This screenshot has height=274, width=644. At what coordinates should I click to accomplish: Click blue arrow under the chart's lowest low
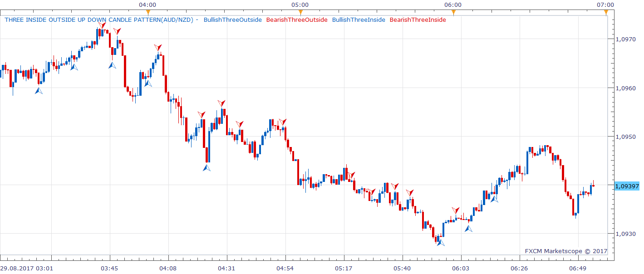click(440, 243)
